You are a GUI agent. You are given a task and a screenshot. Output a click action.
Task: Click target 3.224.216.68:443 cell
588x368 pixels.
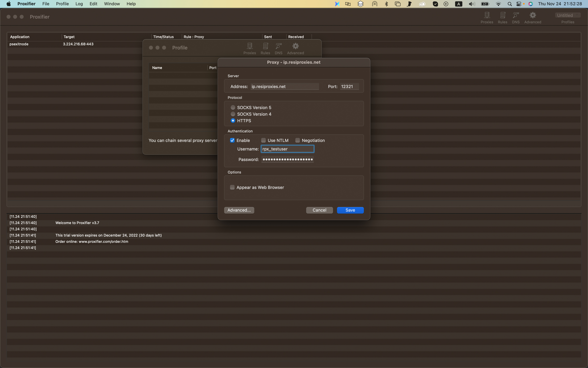pyautogui.click(x=78, y=44)
